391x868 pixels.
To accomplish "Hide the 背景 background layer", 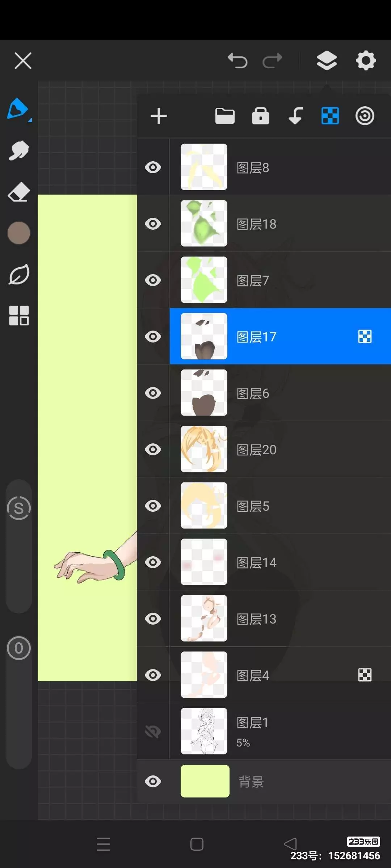I will (153, 782).
